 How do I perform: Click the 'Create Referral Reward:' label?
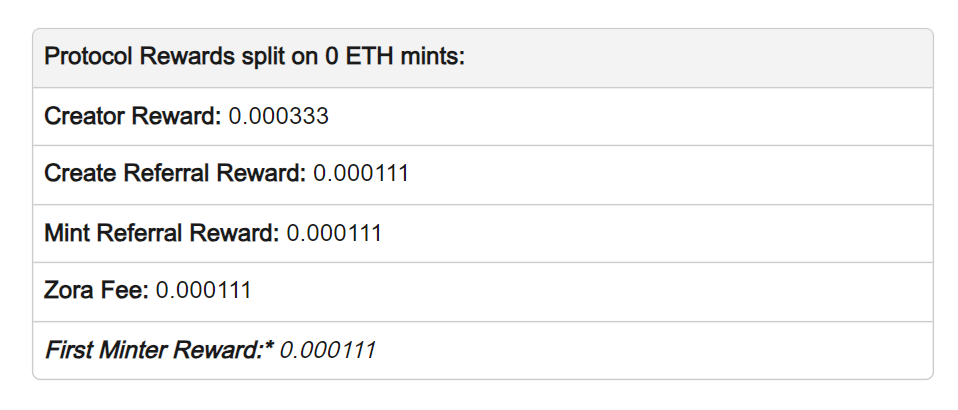(174, 174)
